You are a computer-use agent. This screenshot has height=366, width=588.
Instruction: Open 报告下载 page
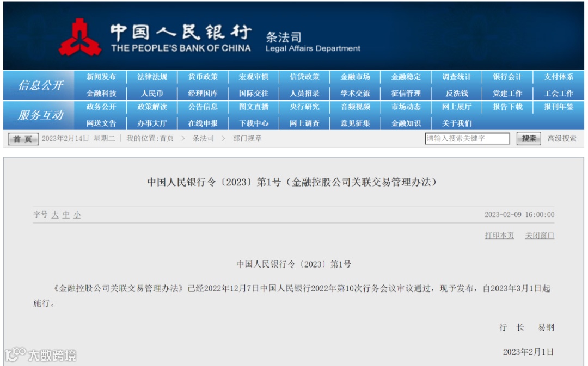coord(507,107)
